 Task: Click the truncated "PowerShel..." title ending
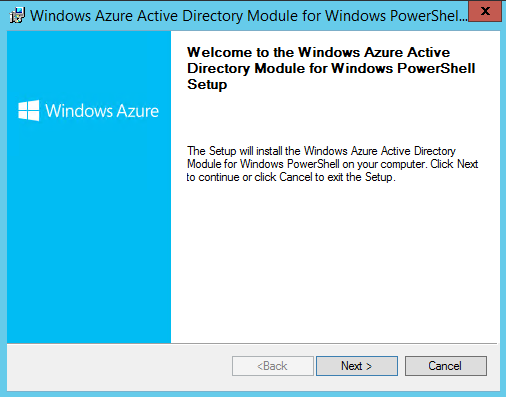[429, 16]
